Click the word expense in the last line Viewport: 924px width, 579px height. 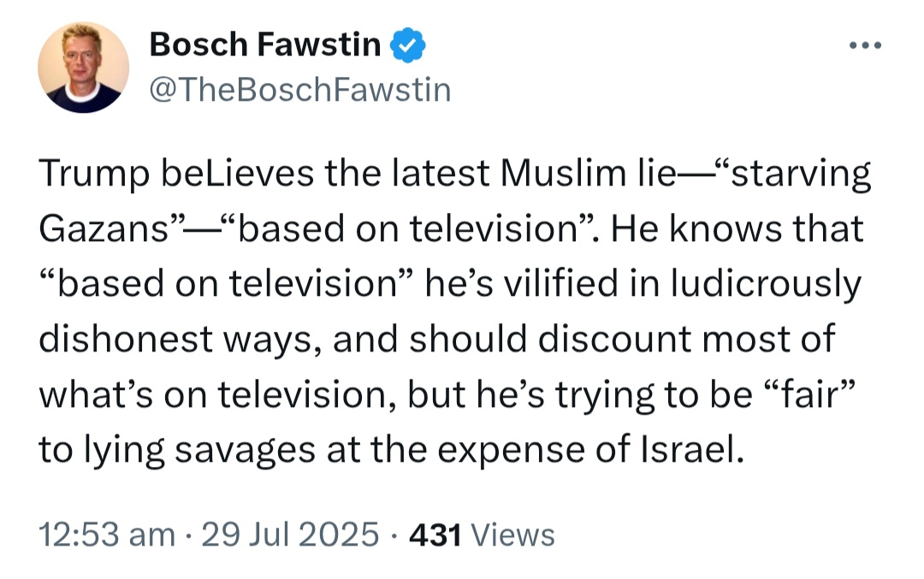pos(512,451)
